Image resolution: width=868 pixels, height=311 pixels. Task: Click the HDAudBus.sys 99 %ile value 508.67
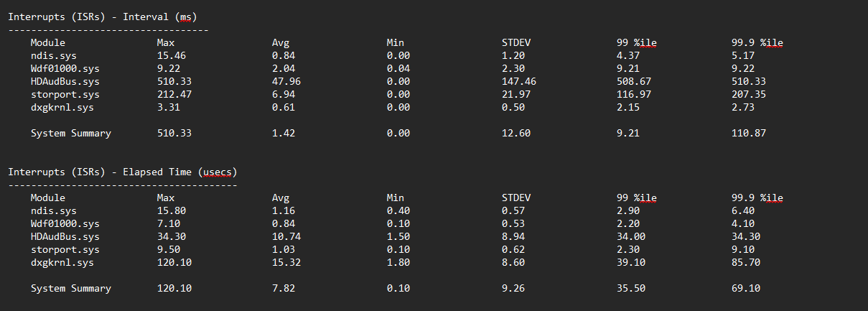(x=633, y=81)
